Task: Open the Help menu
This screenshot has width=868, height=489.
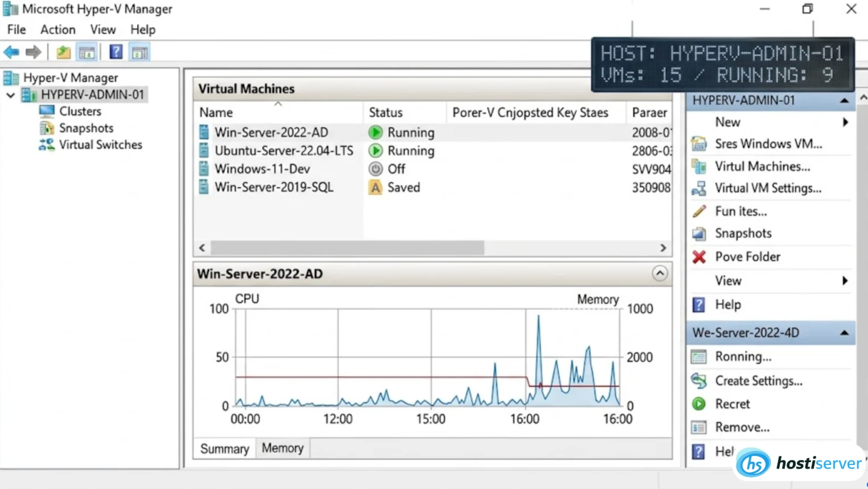Action: pyautogui.click(x=143, y=30)
